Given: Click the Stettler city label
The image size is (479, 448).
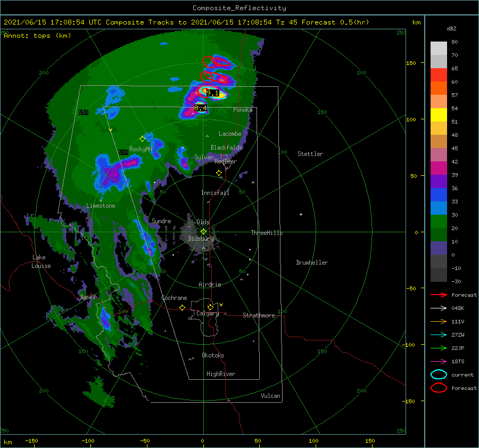Looking at the screenshot, I should (310, 154).
